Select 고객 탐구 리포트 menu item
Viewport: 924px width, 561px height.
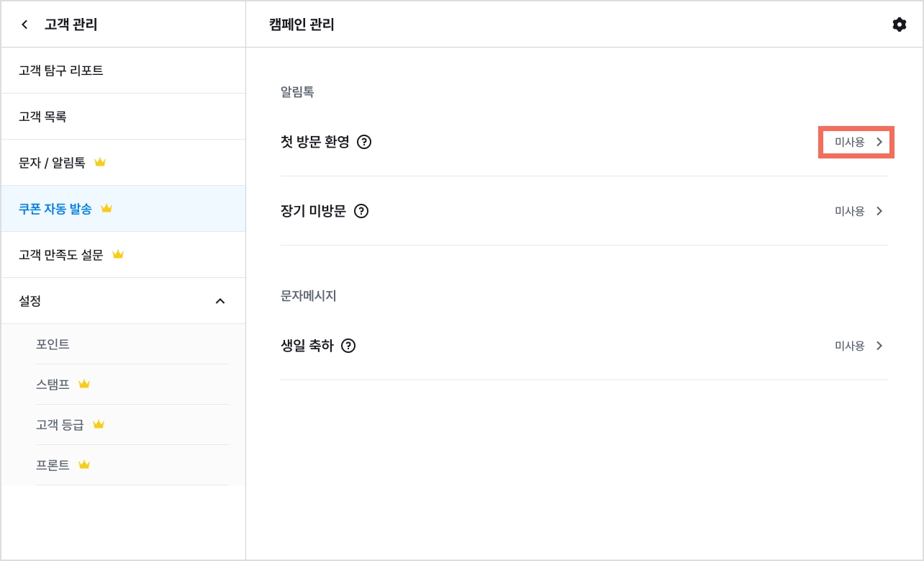(123, 71)
